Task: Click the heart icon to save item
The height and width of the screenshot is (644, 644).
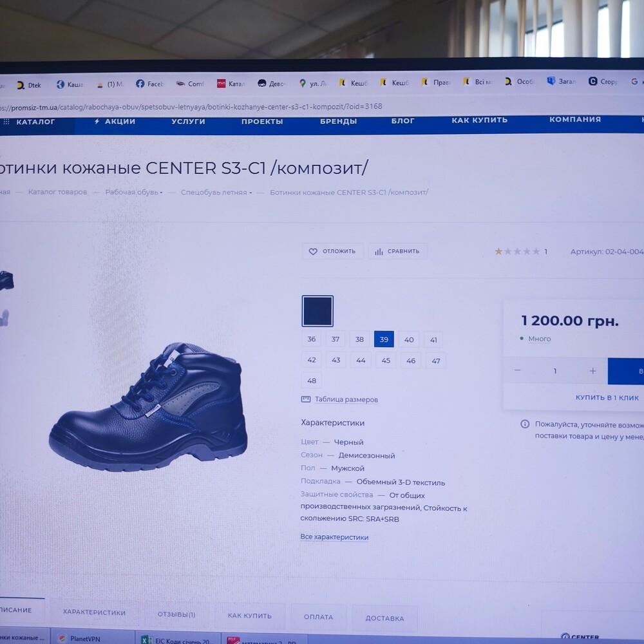Action: coord(314,252)
